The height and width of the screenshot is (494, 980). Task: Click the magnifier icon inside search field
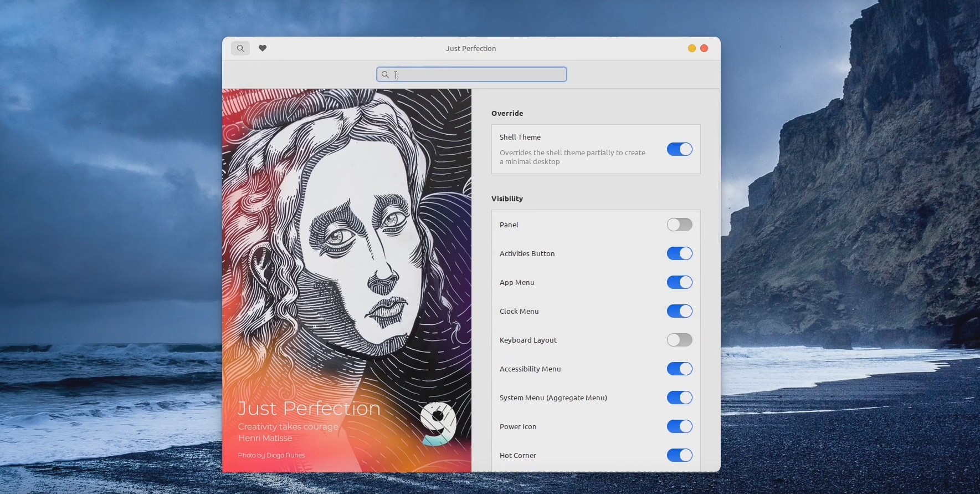(x=385, y=74)
